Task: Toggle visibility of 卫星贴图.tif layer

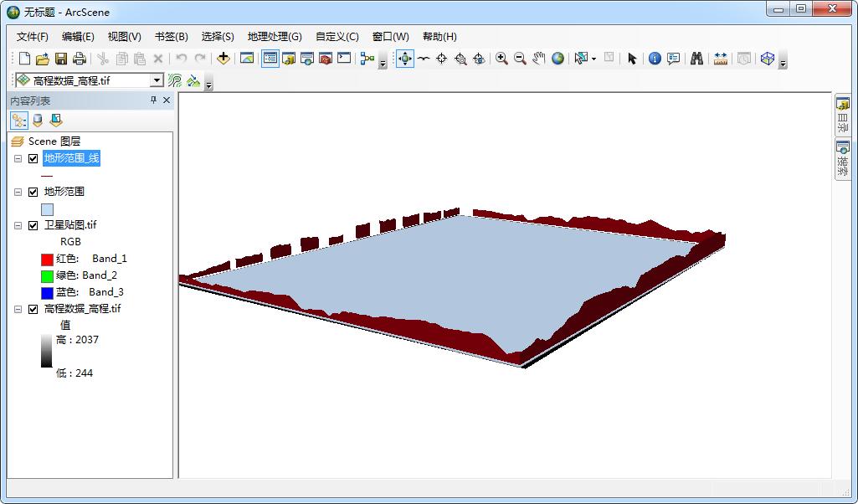Action: (x=33, y=225)
